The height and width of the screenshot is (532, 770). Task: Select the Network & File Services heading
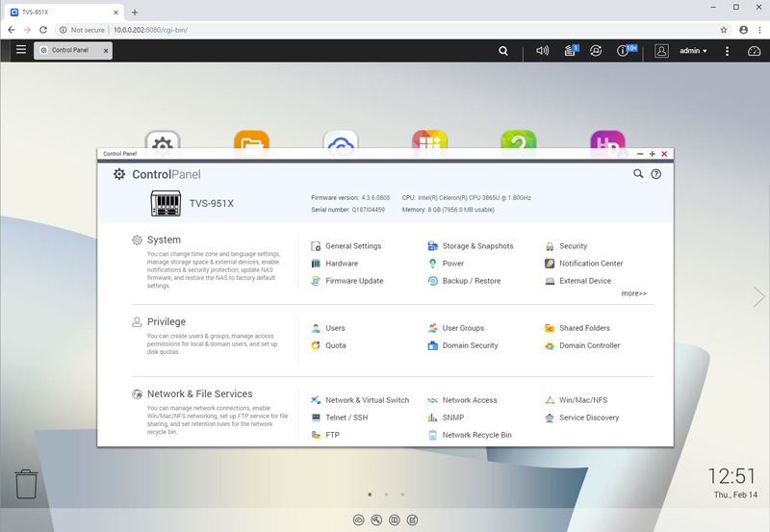click(199, 393)
